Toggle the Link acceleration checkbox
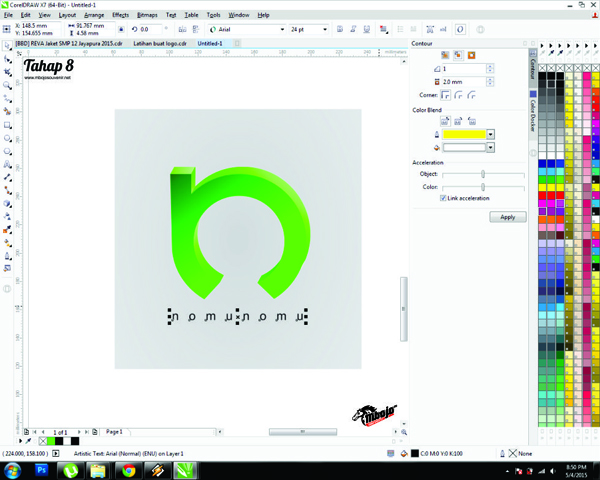 coord(443,198)
